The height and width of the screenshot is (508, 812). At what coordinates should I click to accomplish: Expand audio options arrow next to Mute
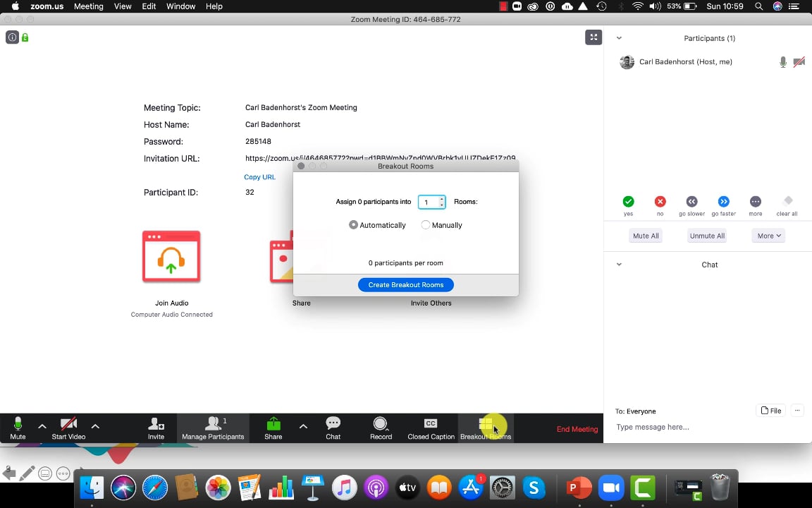[x=42, y=427]
